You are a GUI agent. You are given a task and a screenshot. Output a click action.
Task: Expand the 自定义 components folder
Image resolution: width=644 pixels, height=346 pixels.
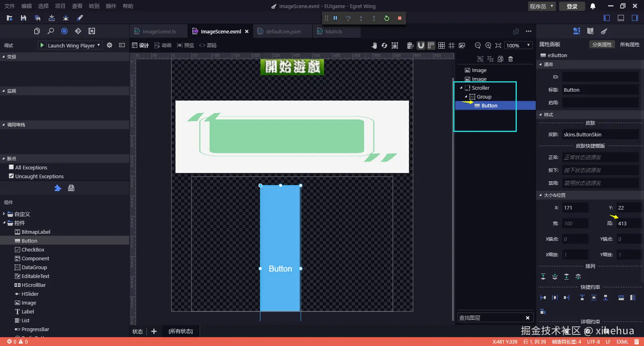[x=4, y=214]
